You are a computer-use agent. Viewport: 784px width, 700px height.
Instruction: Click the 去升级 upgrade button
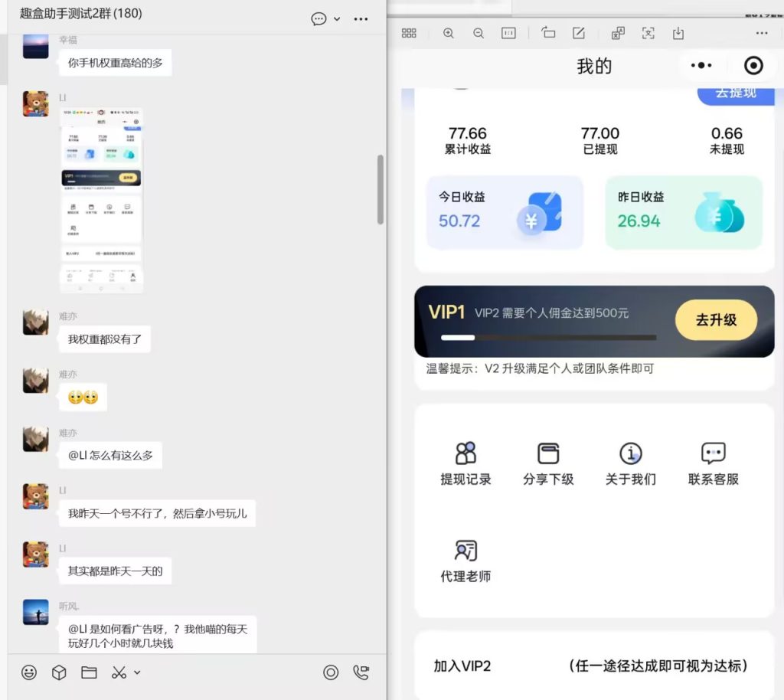point(716,320)
